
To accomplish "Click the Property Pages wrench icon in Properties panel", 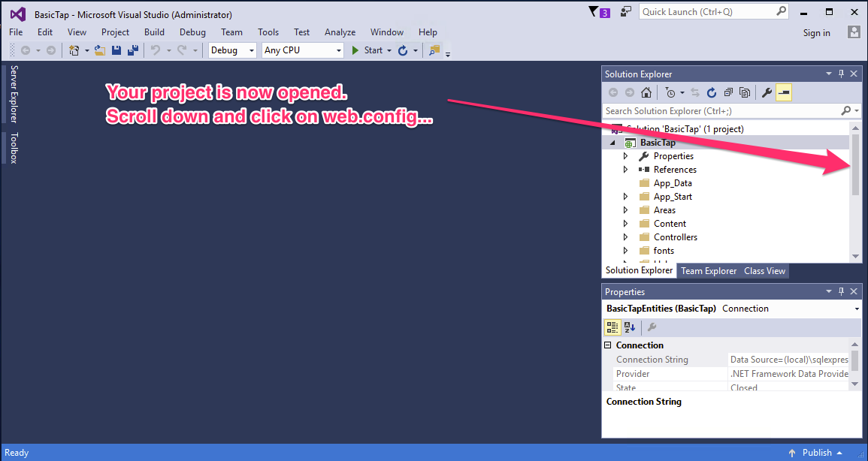I will pyautogui.click(x=652, y=327).
